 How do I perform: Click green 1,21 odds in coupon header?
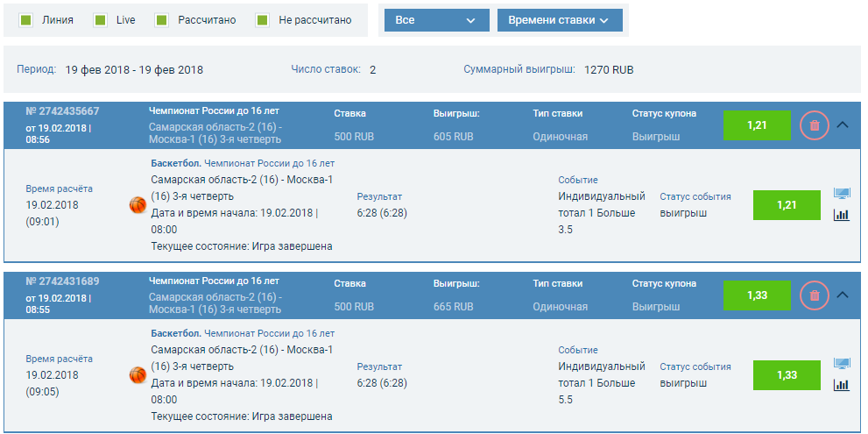[x=757, y=125]
